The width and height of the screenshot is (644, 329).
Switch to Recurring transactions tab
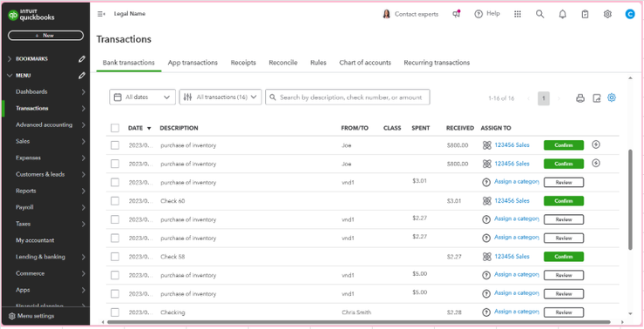click(437, 63)
